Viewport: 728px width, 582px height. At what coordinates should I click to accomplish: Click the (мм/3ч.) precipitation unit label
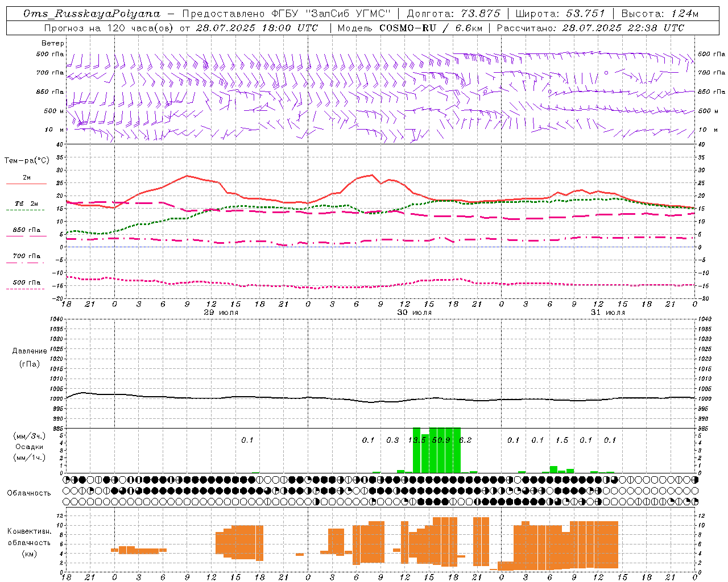(x=29, y=436)
